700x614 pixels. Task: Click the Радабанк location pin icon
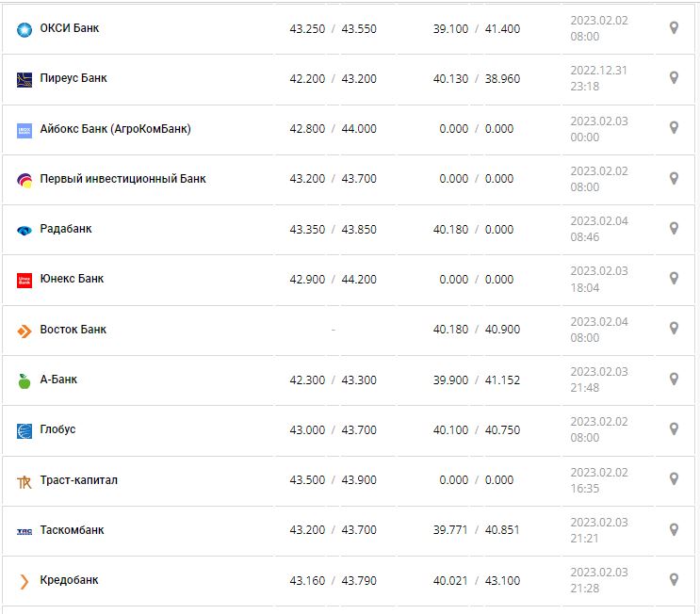point(674,229)
